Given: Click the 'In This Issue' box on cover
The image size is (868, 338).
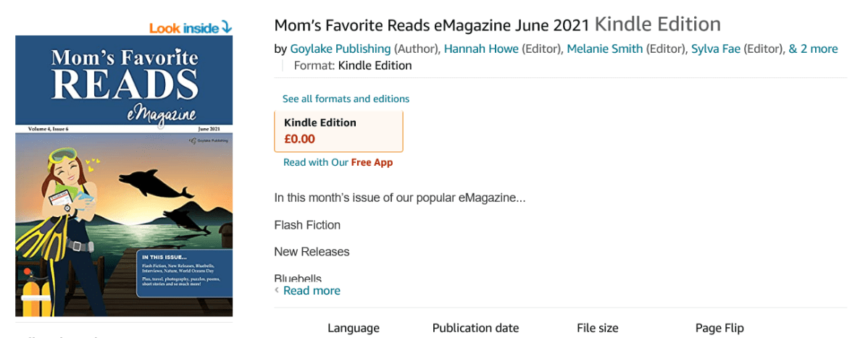Looking at the screenshot, I should (185, 274).
